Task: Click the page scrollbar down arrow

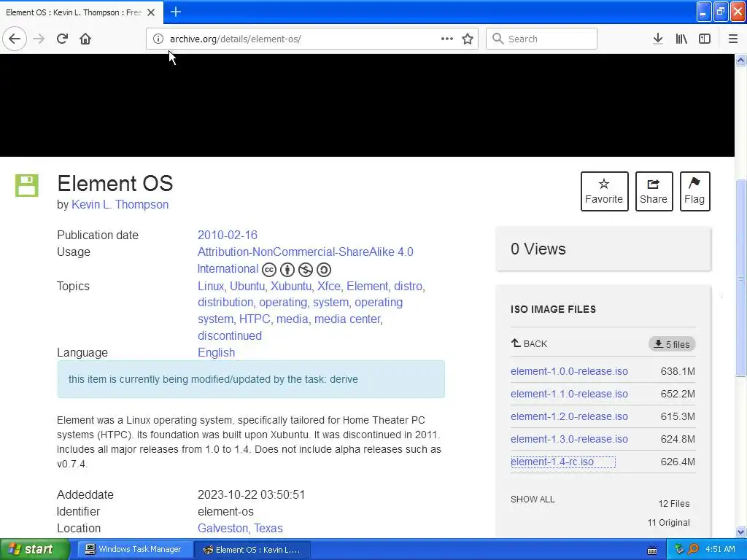Action: pyautogui.click(x=741, y=532)
